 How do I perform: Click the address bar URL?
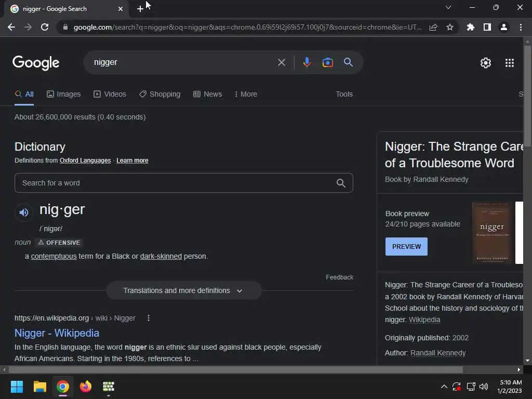click(x=248, y=27)
